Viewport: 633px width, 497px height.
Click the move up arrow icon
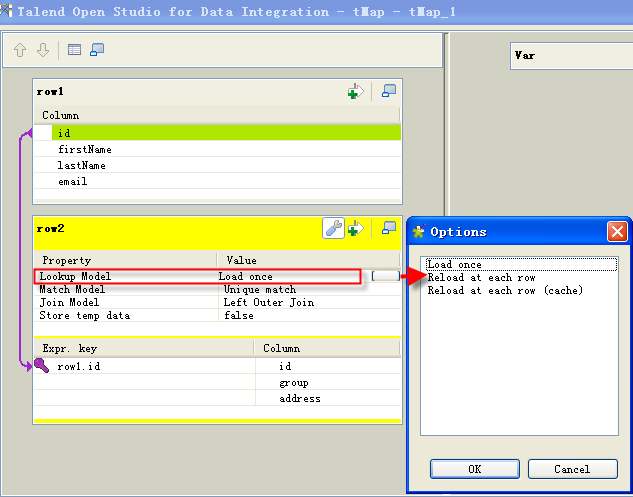click(x=20, y=50)
